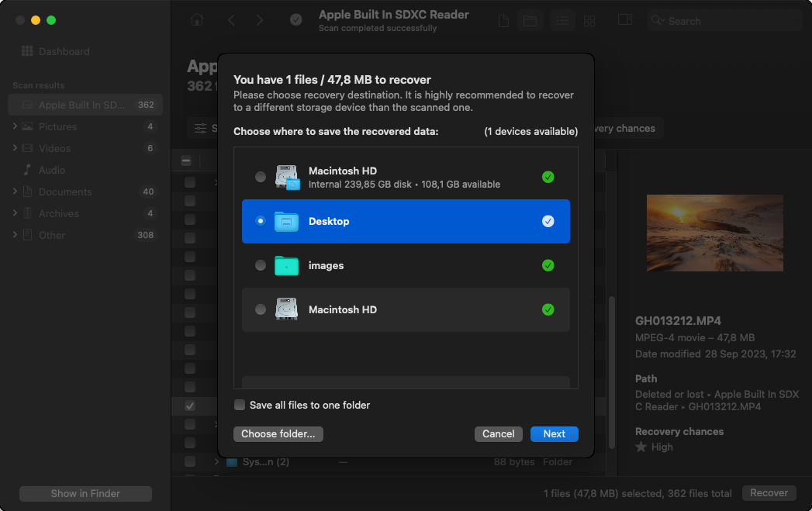Screen dimensions: 812x511
Task: Go back with the left chevron
Action: click(x=231, y=21)
